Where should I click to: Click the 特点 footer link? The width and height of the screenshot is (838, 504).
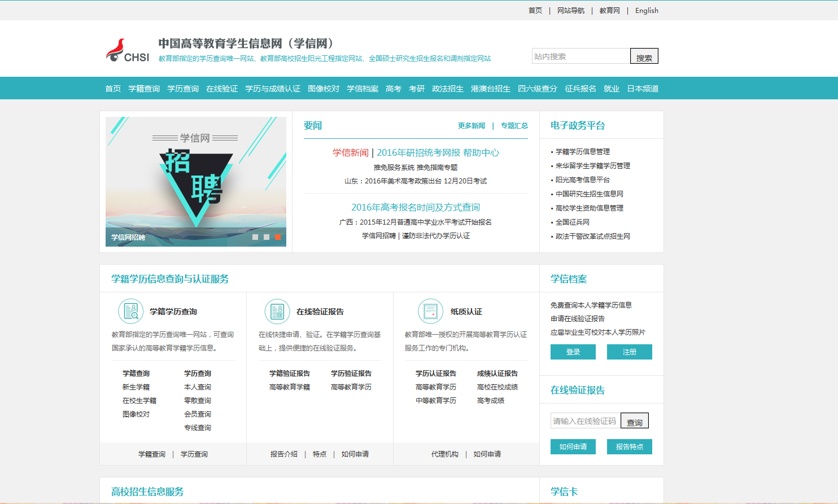[320, 454]
